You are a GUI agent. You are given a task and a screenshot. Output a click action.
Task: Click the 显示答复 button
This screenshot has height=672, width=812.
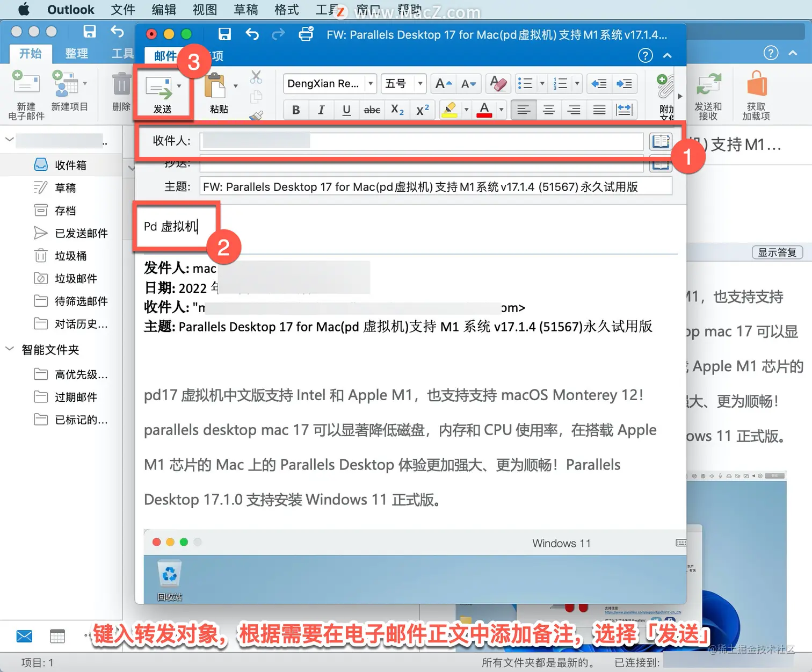777,252
